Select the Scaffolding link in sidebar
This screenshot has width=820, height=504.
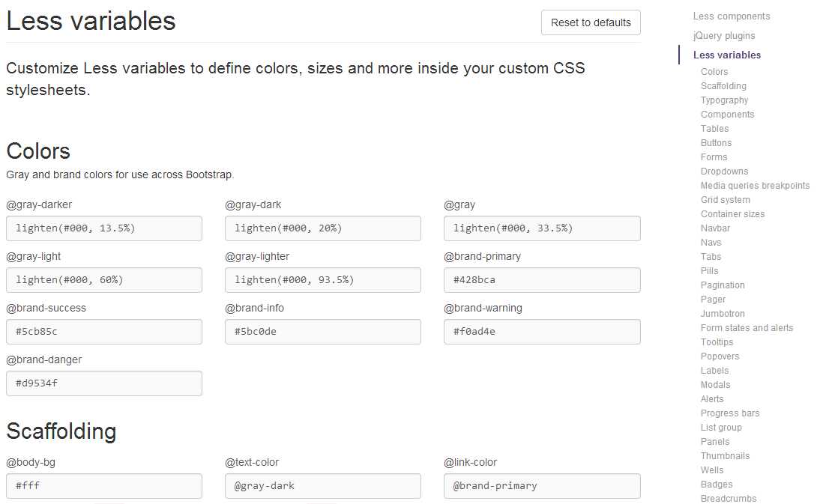[723, 85]
